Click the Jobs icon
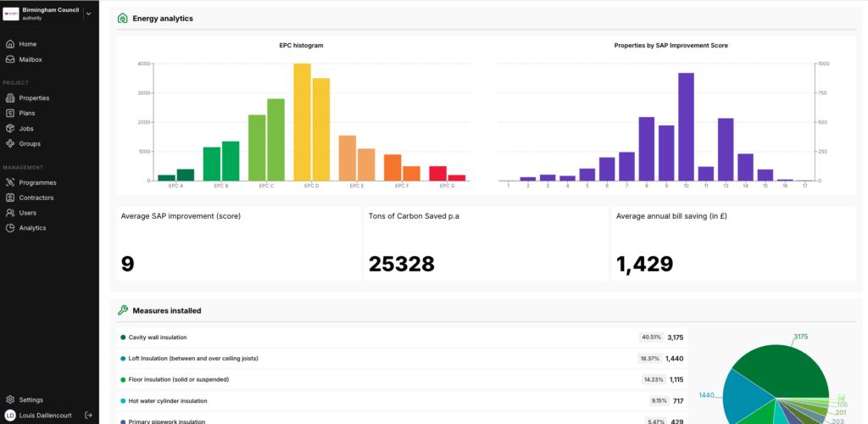The image size is (868, 424). click(x=10, y=129)
